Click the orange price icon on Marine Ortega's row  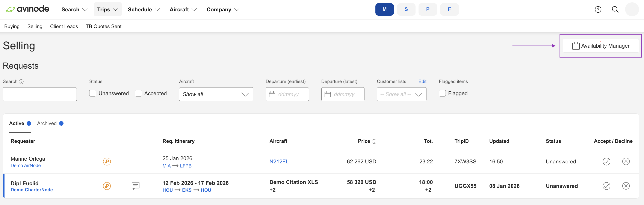(x=107, y=161)
